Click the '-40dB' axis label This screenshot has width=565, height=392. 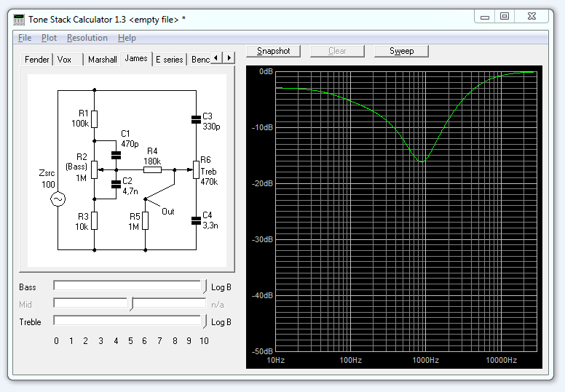(262, 295)
